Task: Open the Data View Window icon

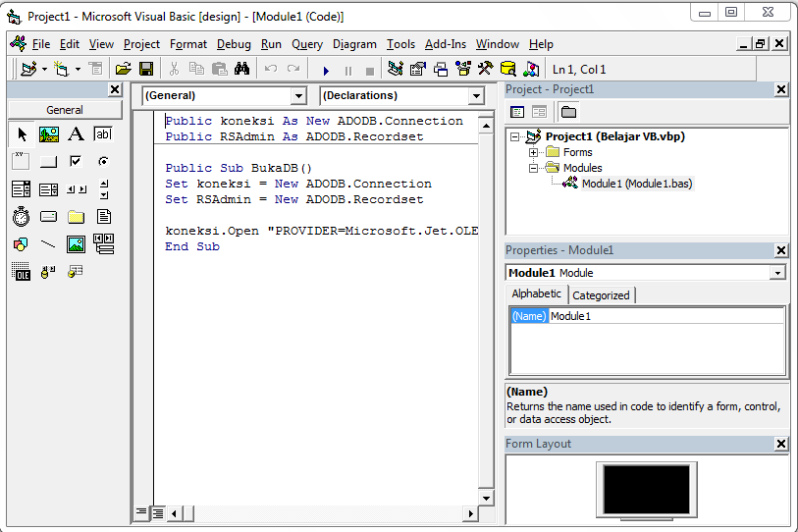Action: coord(507,69)
